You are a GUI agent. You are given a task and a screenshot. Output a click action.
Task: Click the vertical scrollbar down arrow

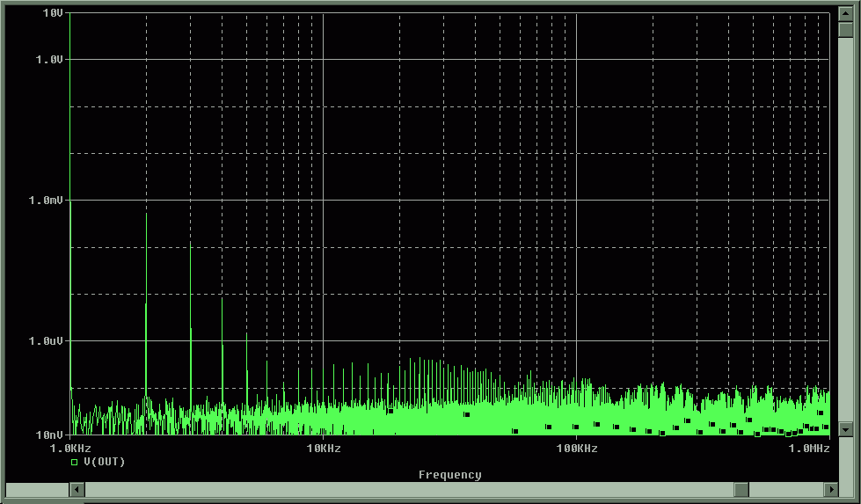[845, 429]
